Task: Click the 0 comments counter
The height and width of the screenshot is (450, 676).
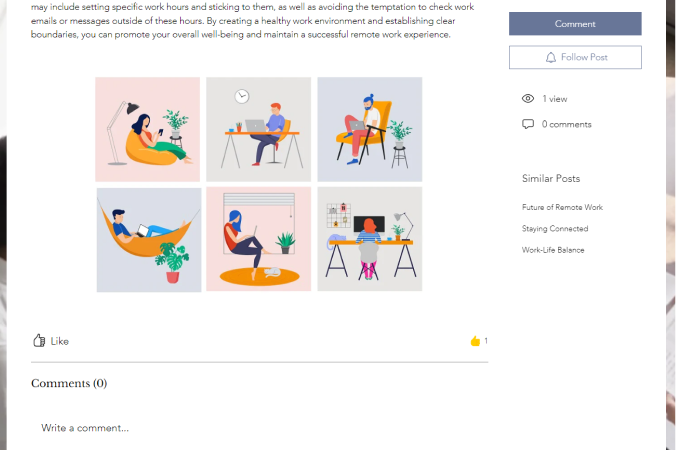Action: click(566, 124)
